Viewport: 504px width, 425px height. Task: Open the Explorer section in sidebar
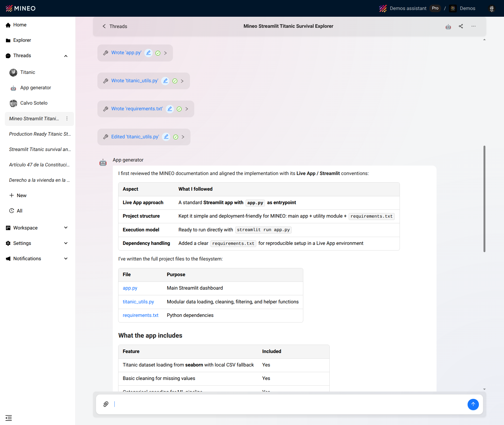pos(22,40)
